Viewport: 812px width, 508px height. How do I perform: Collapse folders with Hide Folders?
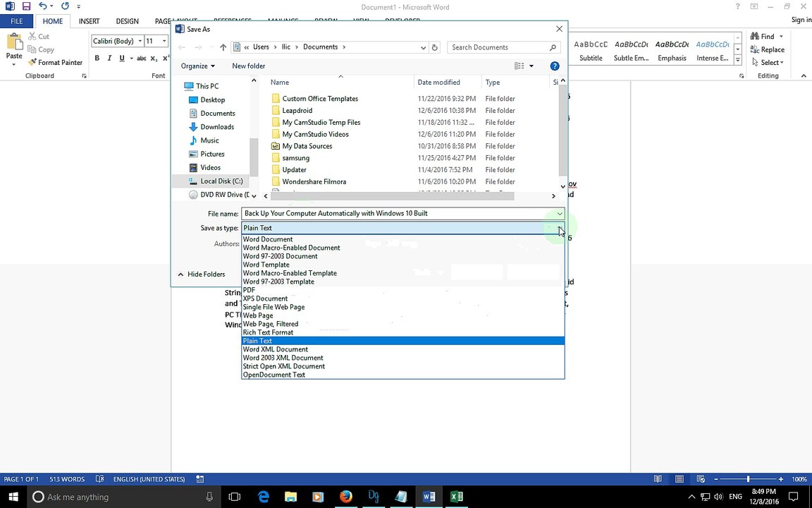(x=202, y=274)
